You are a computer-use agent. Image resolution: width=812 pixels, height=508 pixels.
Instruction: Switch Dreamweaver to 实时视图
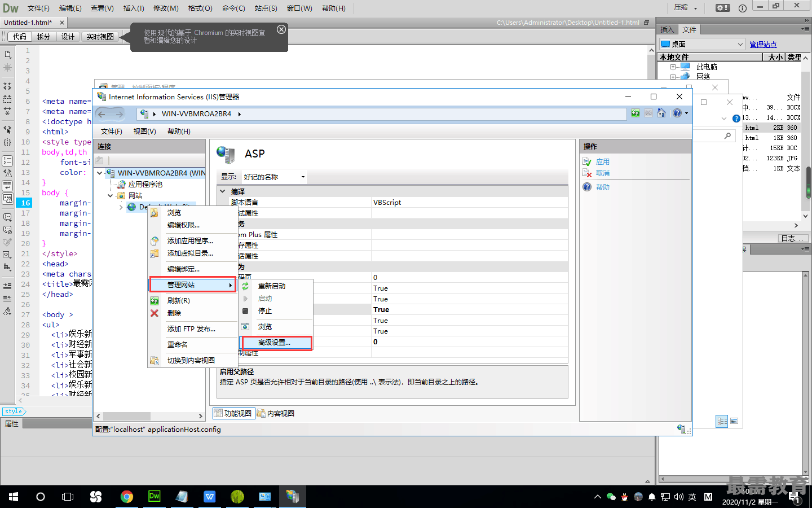tap(100, 37)
